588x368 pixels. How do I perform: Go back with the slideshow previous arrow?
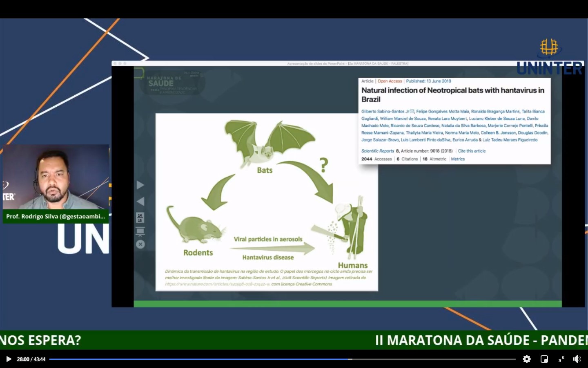point(140,201)
